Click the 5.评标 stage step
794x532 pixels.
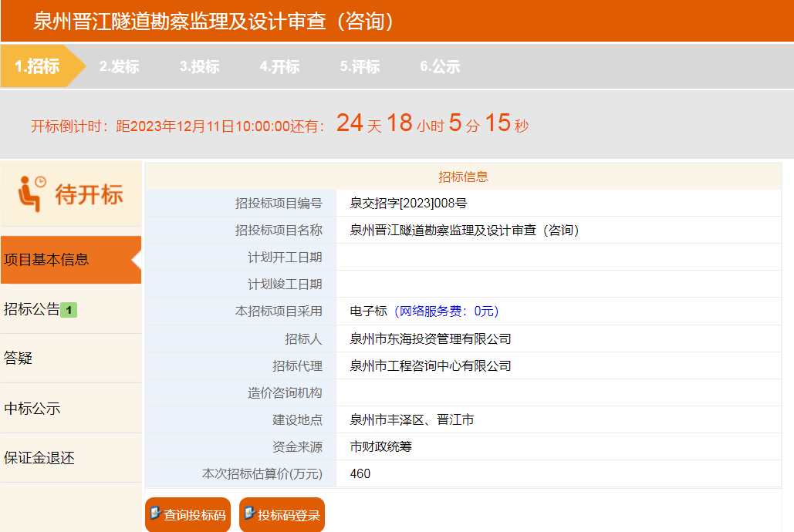(360, 67)
